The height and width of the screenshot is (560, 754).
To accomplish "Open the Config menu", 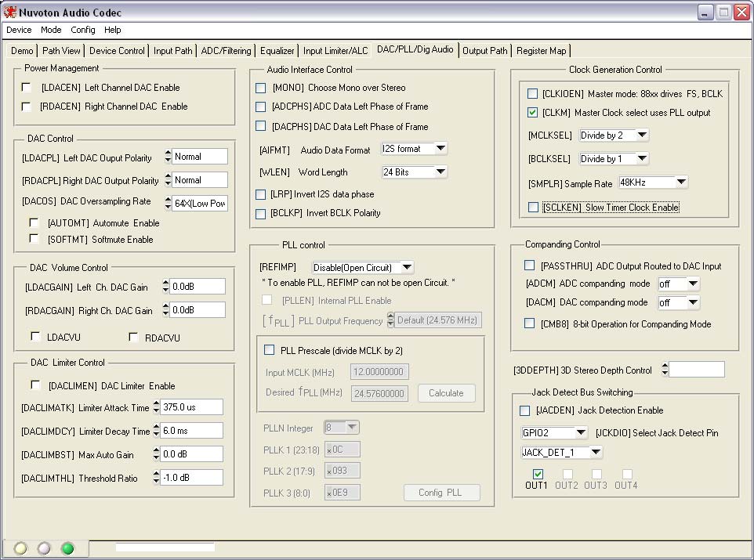I will [82, 30].
